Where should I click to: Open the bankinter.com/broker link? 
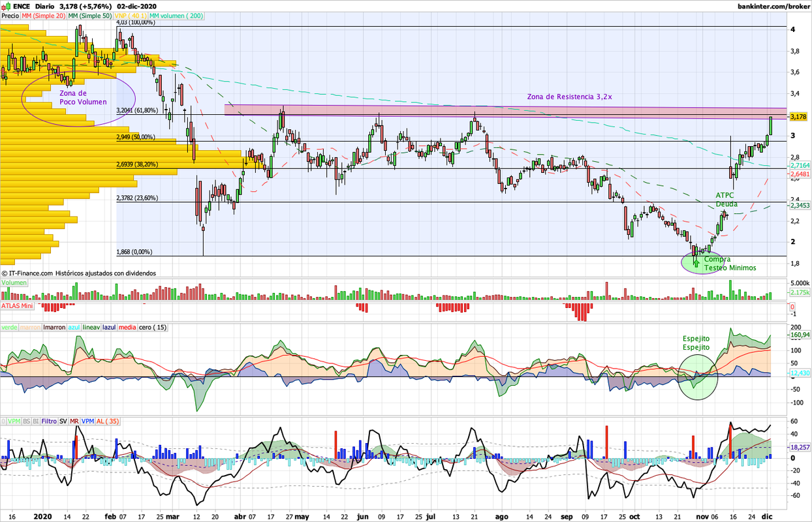[x=773, y=6]
